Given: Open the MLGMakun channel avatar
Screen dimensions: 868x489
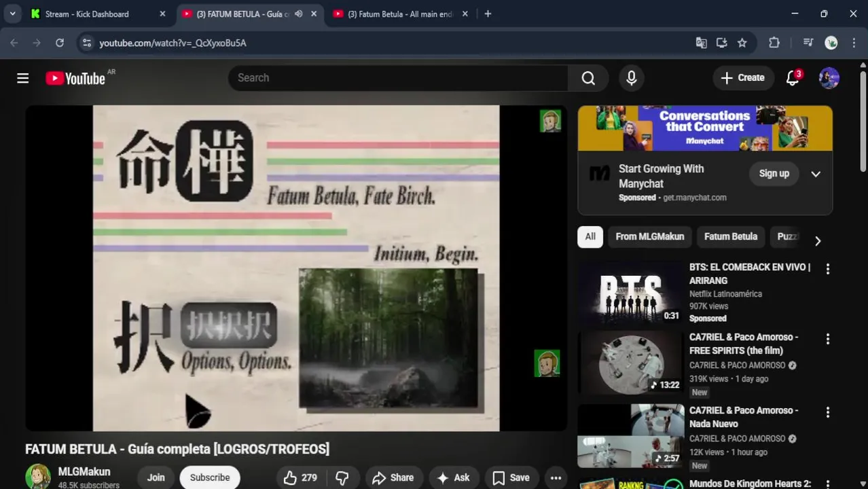Looking at the screenshot, I should pos(38,477).
